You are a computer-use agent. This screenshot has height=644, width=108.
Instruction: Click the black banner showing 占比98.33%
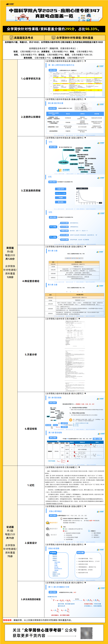(x=54, y=29)
